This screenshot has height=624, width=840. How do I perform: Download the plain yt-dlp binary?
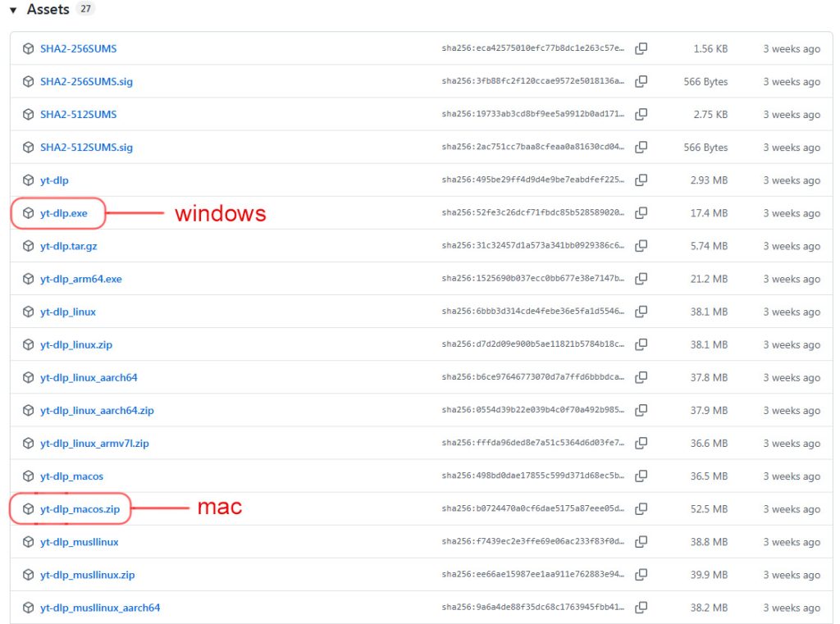click(54, 180)
